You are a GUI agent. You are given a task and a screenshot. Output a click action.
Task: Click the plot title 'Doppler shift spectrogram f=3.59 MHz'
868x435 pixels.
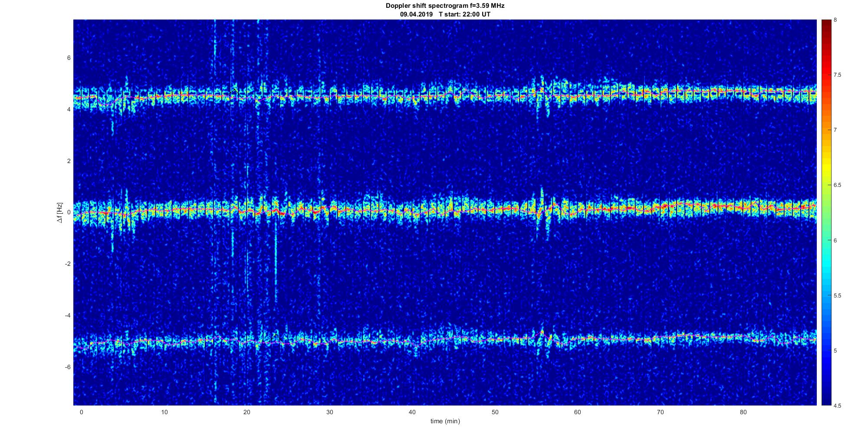tap(445, 6)
